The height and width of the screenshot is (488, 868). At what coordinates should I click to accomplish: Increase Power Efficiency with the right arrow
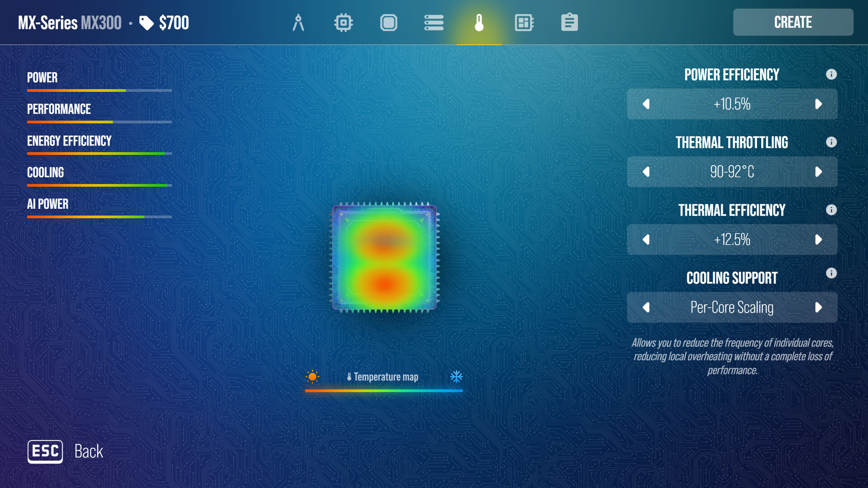coord(818,104)
